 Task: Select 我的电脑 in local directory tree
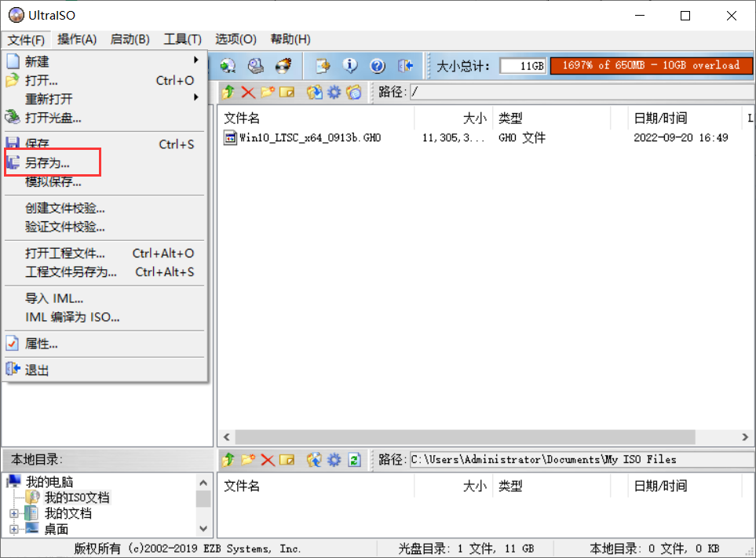49,482
